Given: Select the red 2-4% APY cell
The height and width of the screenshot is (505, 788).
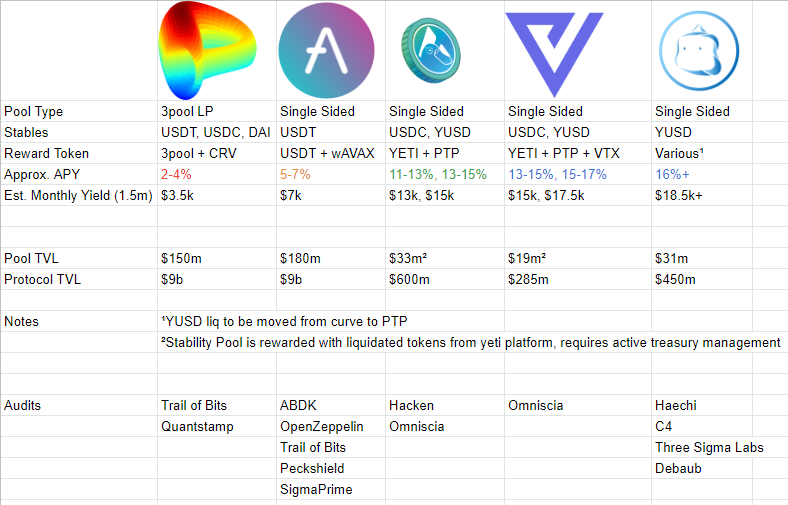Looking at the screenshot, I should click(x=178, y=174).
